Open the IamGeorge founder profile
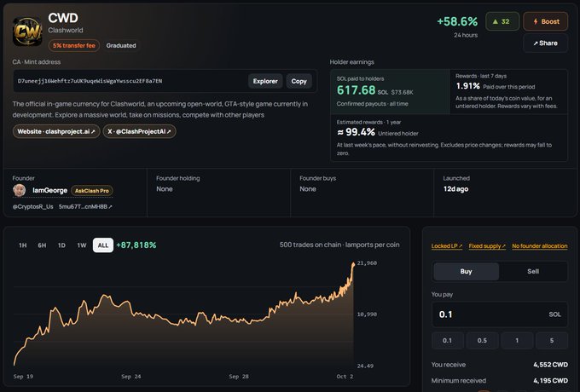Screen dimensions: 580x392 pos(50,191)
